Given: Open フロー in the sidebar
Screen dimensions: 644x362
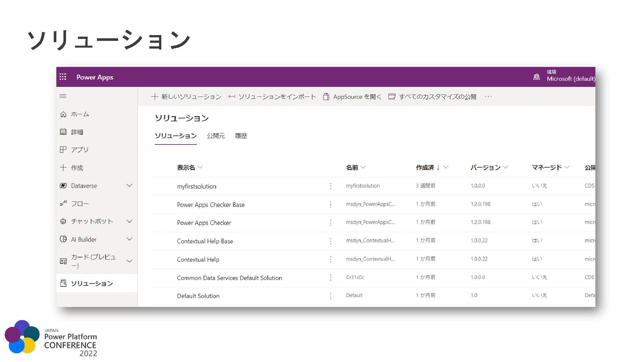Looking at the screenshot, I should point(97,203).
